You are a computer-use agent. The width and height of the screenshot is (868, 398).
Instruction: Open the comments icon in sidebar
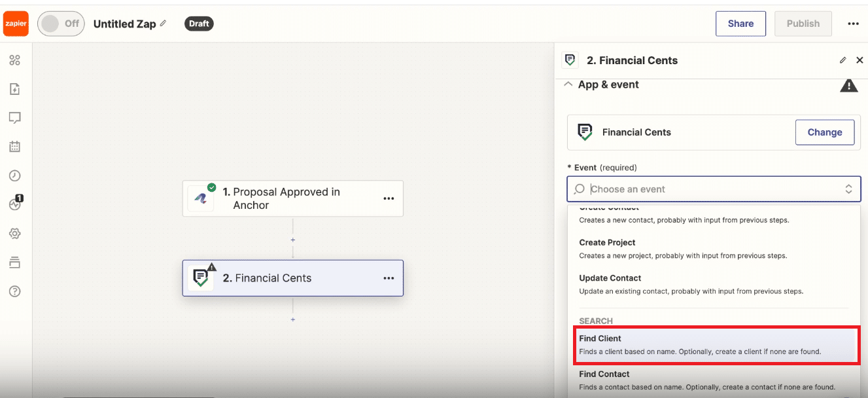pos(15,118)
